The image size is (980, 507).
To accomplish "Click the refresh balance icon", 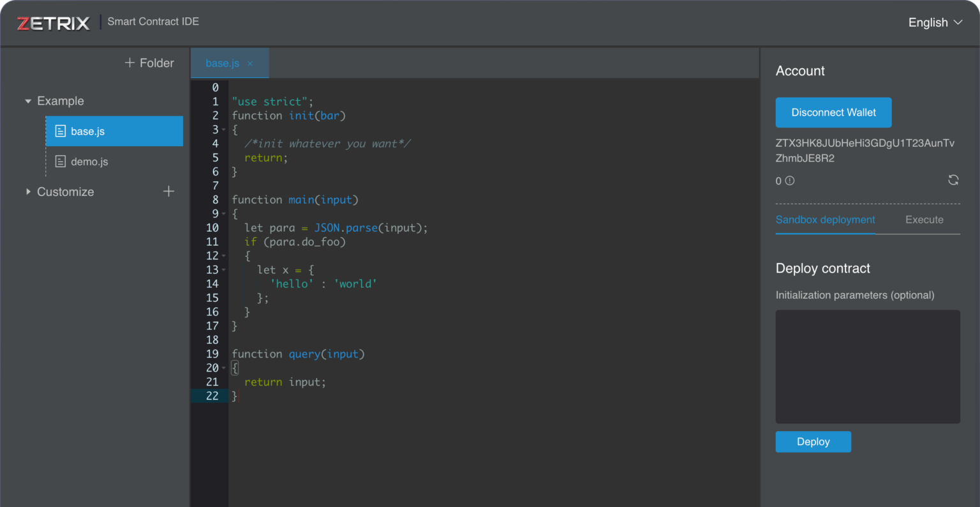I will [953, 180].
